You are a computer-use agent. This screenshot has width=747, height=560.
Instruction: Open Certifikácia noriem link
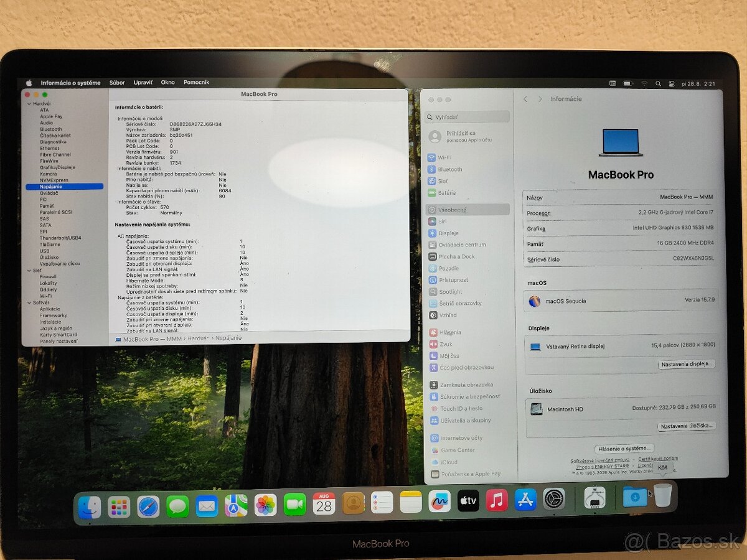pyautogui.click(x=658, y=459)
